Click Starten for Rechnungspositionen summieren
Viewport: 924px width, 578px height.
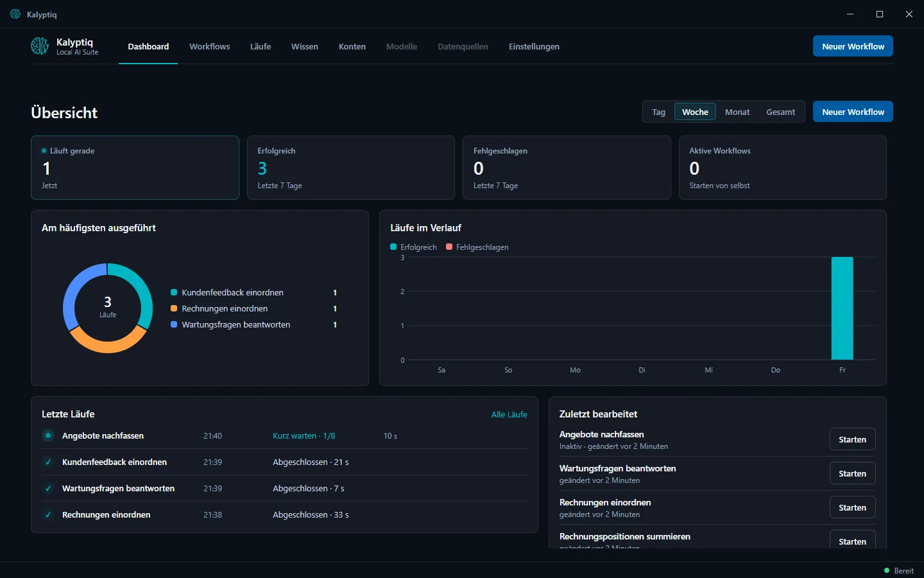(852, 539)
